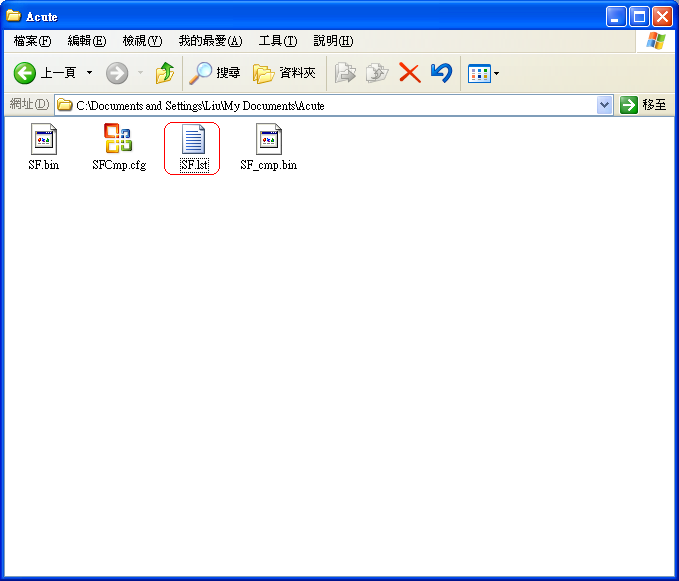The width and height of the screenshot is (679, 581).
Task: Open the 我的最愛(A) menu
Action: [210, 41]
